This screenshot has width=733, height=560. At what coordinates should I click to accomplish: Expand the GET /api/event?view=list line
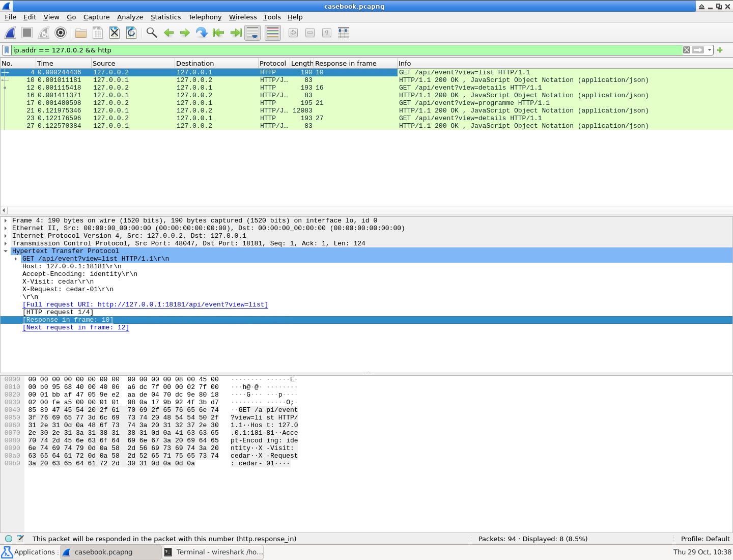(16, 259)
